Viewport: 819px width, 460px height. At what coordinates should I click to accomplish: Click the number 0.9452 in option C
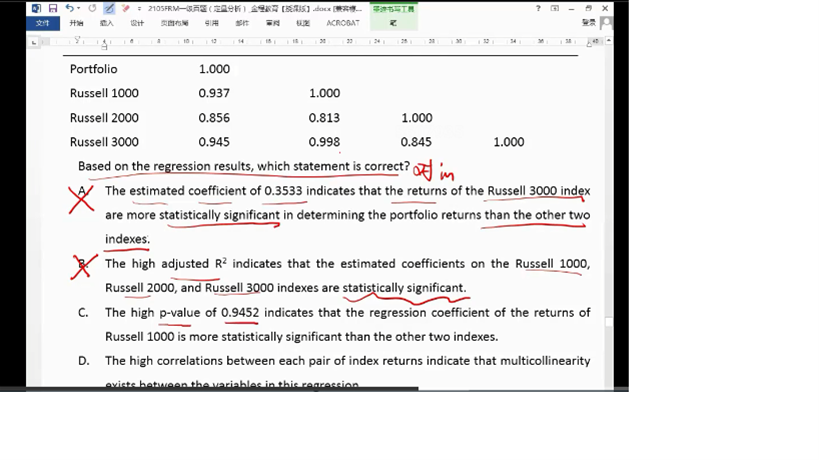tap(240, 312)
